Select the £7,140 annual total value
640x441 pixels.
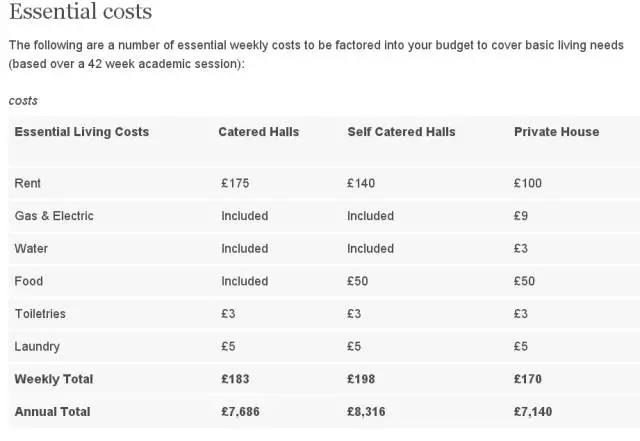(532, 412)
